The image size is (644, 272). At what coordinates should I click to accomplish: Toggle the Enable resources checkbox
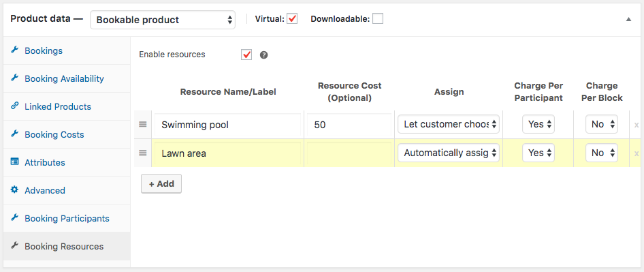(246, 55)
